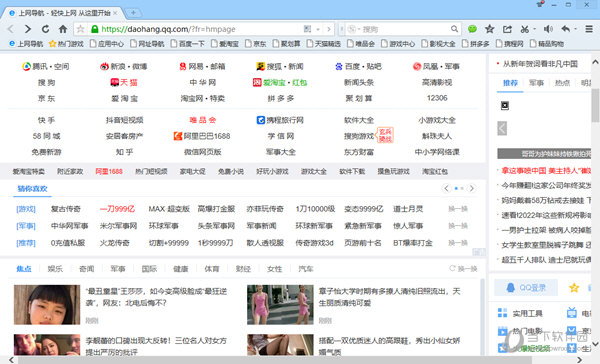Image resolution: width=600 pixels, height=364 pixels.
Task: Select the 推荐 tab in the right sidebar
Action: (x=510, y=83)
